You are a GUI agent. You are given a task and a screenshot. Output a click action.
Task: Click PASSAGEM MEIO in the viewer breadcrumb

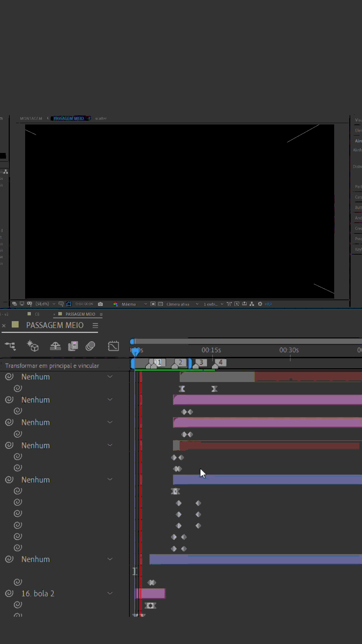[69, 118]
